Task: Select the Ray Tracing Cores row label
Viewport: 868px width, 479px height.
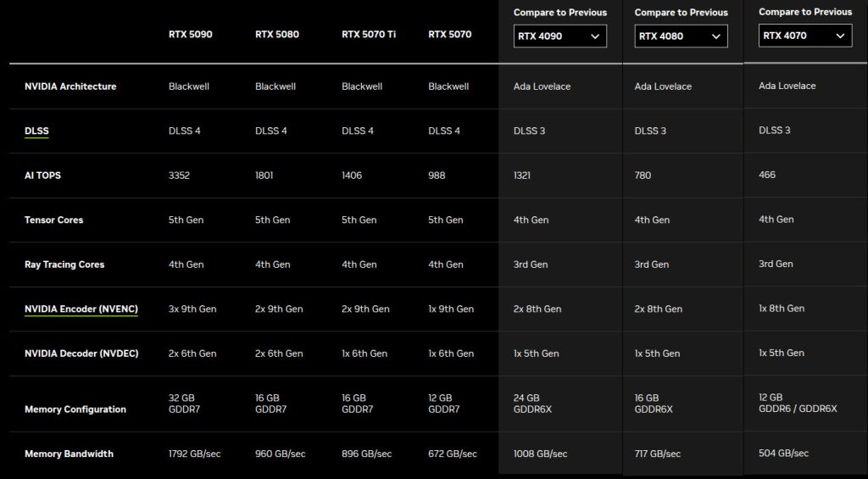Action: click(64, 265)
